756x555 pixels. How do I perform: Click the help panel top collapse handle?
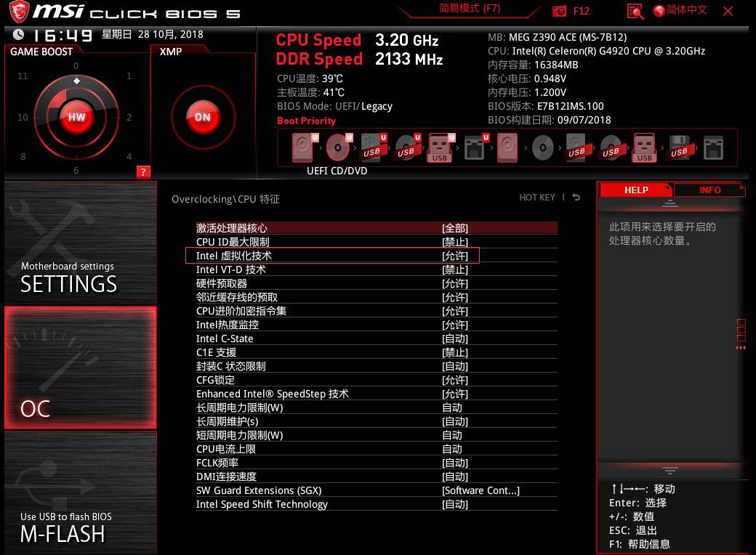(x=669, y=203)
